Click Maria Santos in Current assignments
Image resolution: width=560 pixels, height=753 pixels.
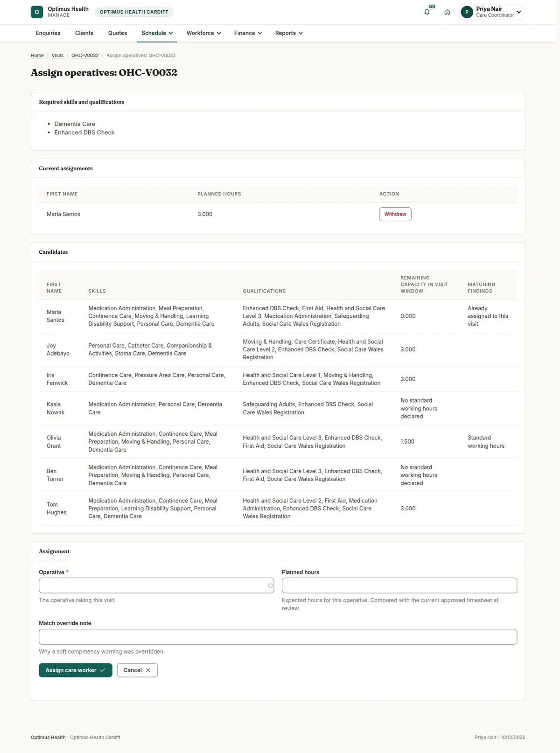pos(63,214)
